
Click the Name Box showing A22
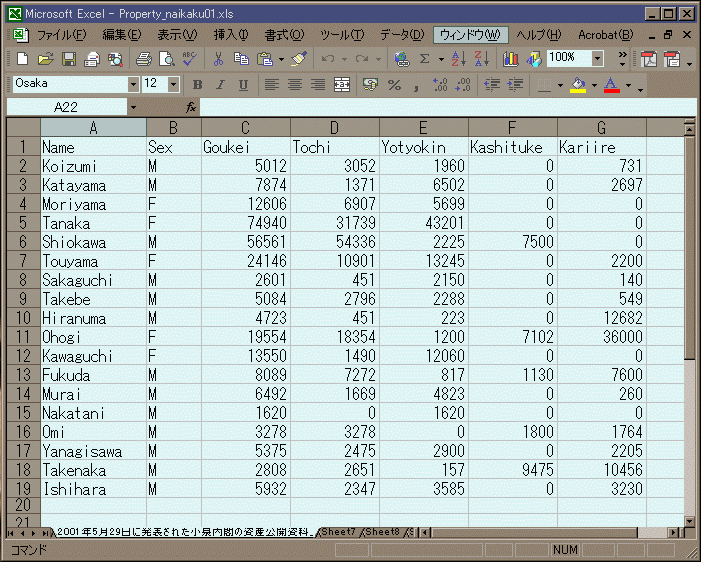tap(66, 107)
